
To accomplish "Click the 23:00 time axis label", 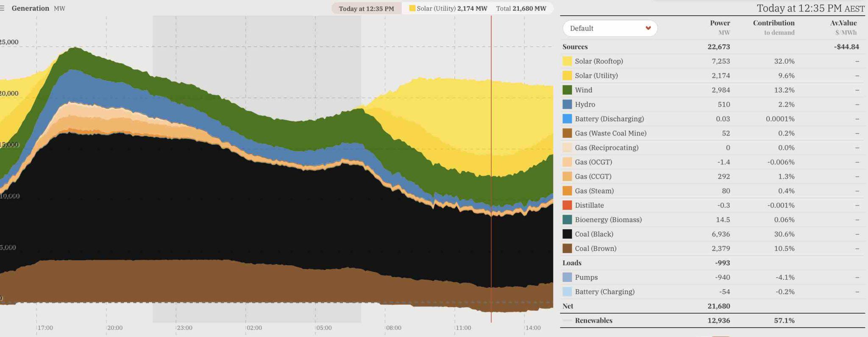I will coord(184,328).
